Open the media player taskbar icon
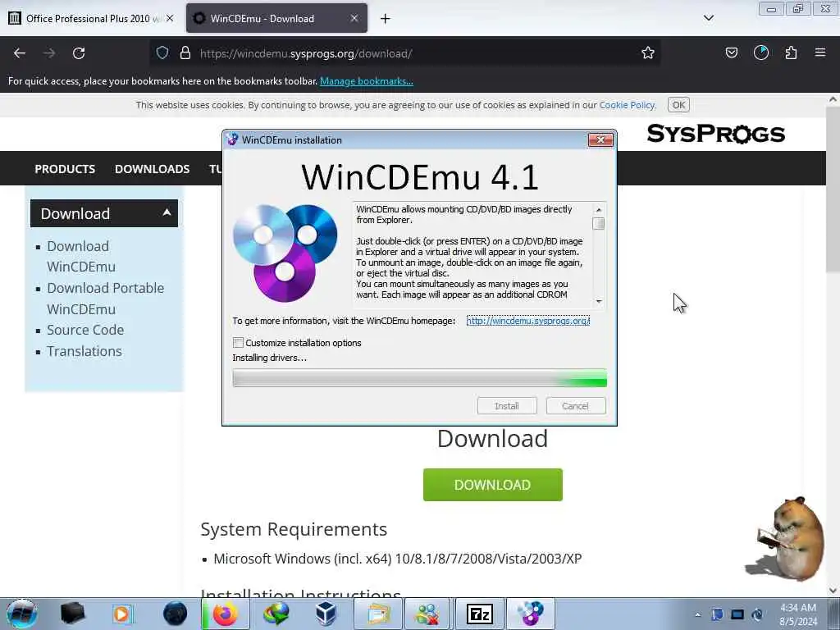 click(122, 614)
